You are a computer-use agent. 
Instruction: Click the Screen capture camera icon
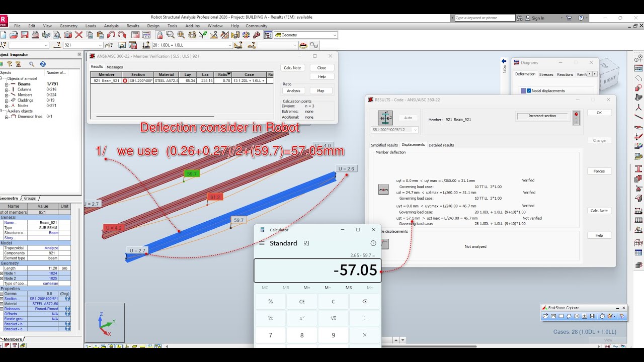pyautogui.click(x=68, y=35)
